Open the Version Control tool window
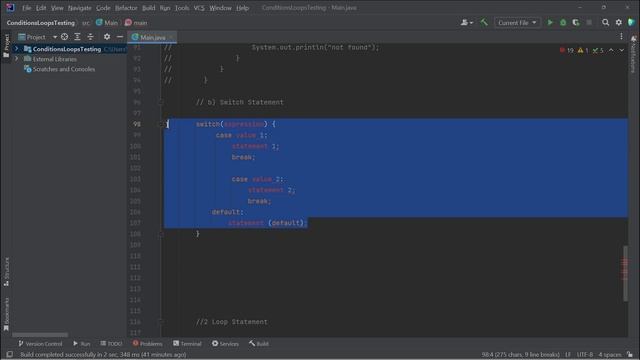The width and height of the screenshot is (640, 360). tap(40, 344)
